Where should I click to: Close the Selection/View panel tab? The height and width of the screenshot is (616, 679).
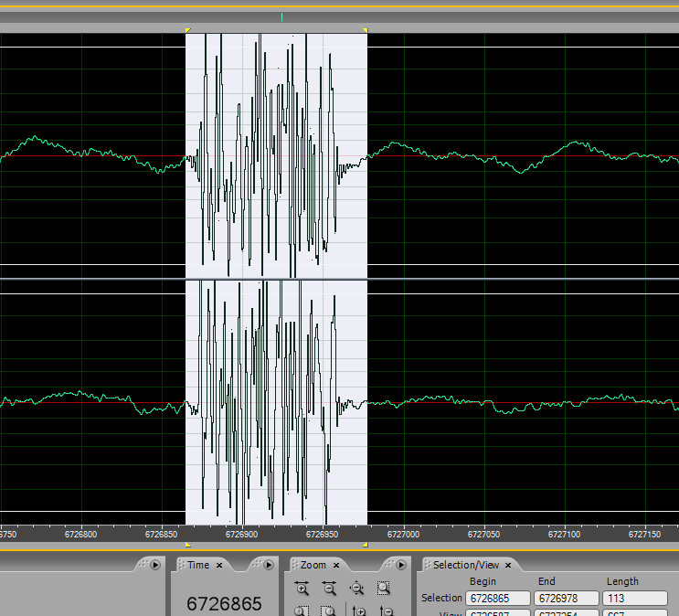click(507, 566)
